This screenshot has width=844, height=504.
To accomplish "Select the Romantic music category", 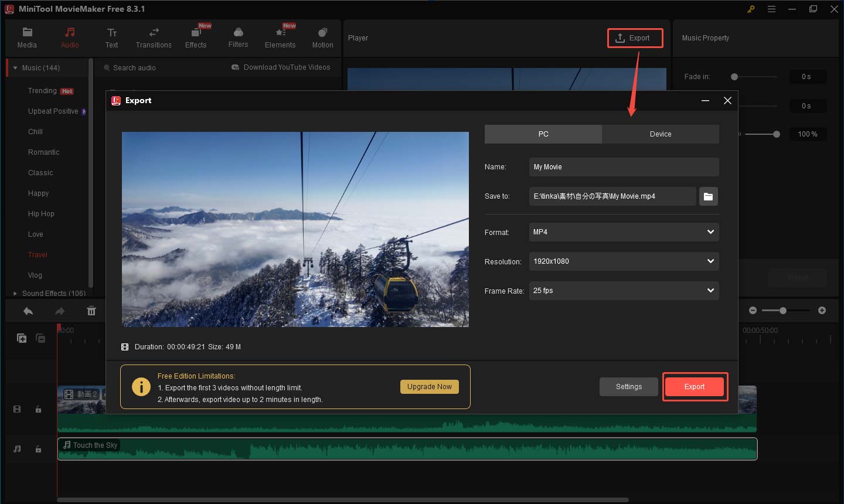I will pos(43,152).
